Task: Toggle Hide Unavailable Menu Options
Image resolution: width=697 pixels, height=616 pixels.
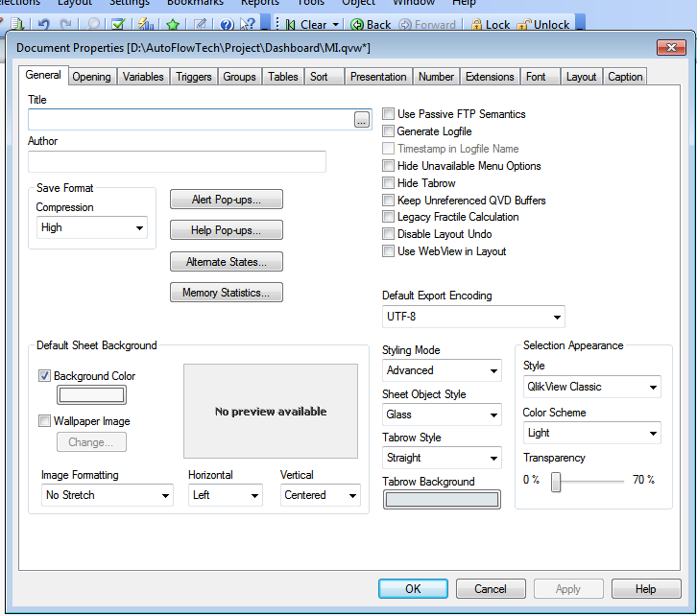Action: (388, 166)
